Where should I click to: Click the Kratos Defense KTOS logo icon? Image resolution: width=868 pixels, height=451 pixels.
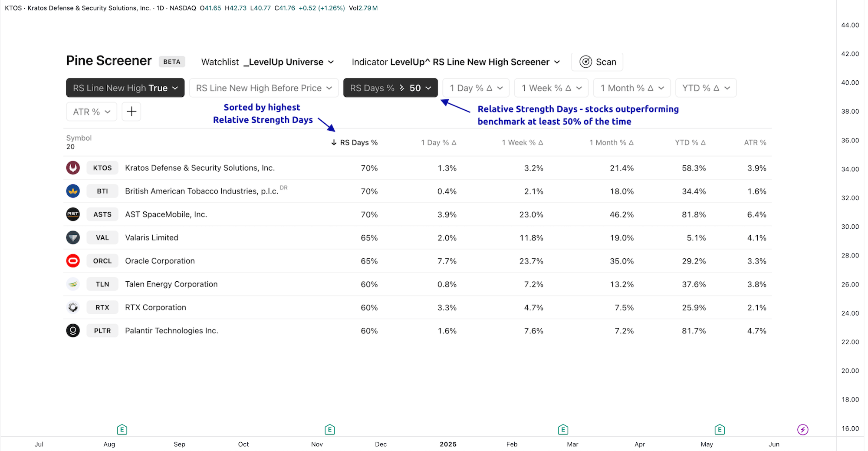coord(73,168)
